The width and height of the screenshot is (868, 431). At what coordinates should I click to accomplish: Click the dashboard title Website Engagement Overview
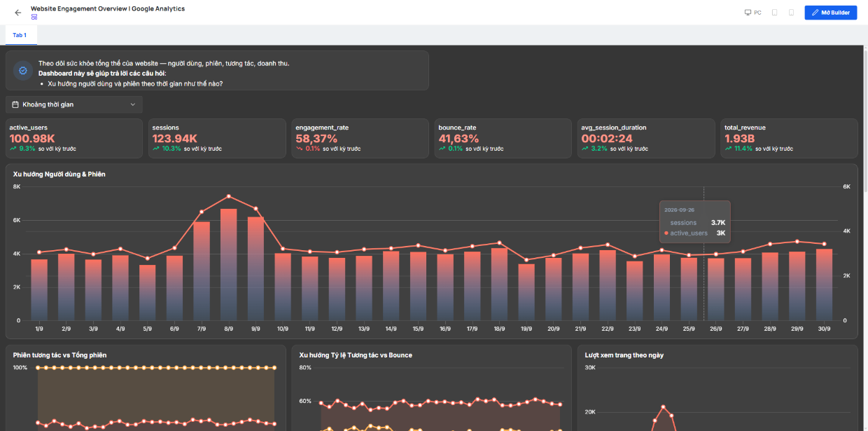coord(108,8)
